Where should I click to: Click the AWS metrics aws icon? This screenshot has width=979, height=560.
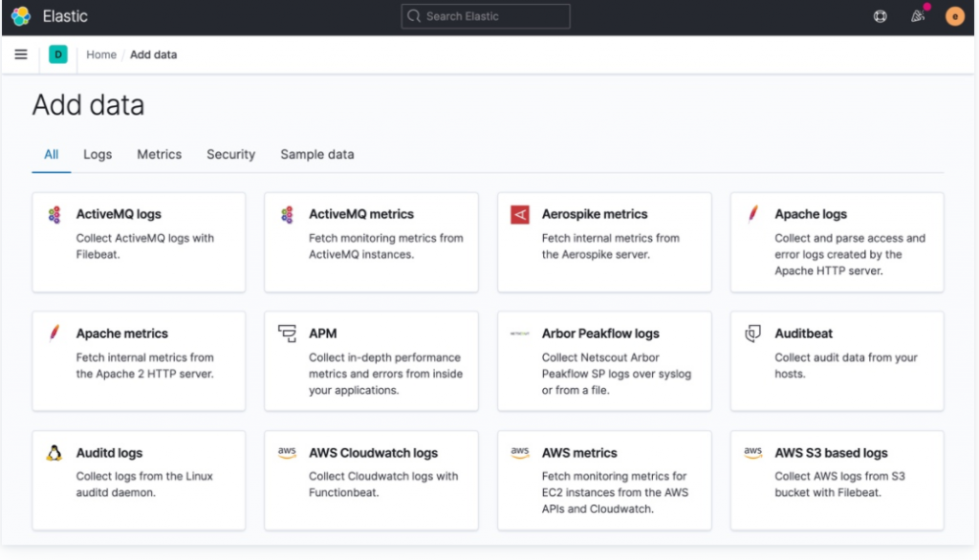tap(519, 452)
